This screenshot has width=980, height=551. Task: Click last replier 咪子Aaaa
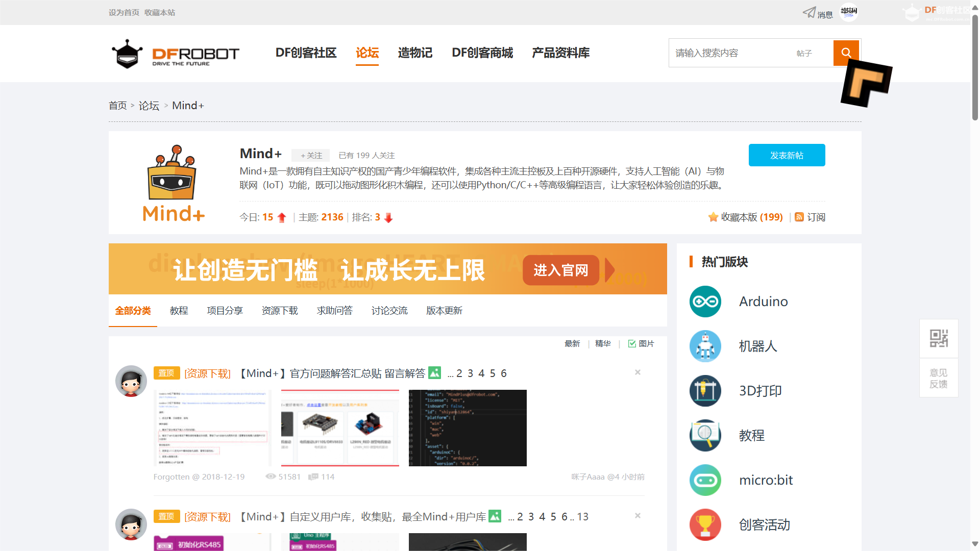tap(587, 477)
